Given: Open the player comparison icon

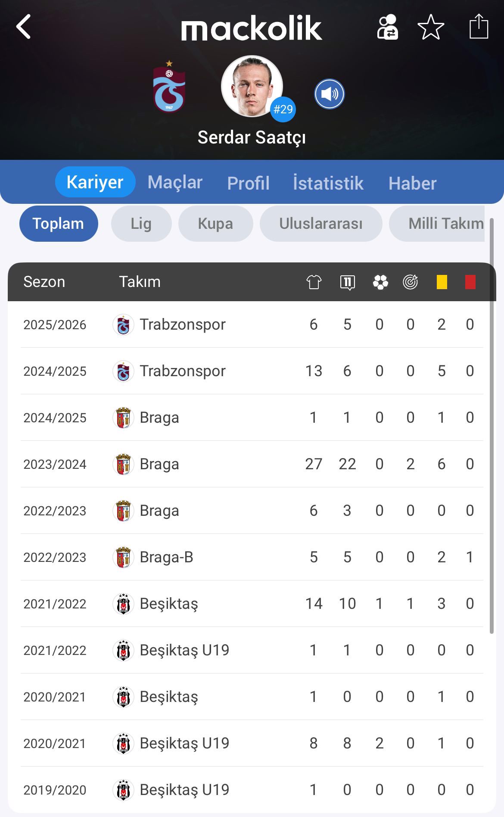Looking at the screenshot, I should click(x=387, y=27).
